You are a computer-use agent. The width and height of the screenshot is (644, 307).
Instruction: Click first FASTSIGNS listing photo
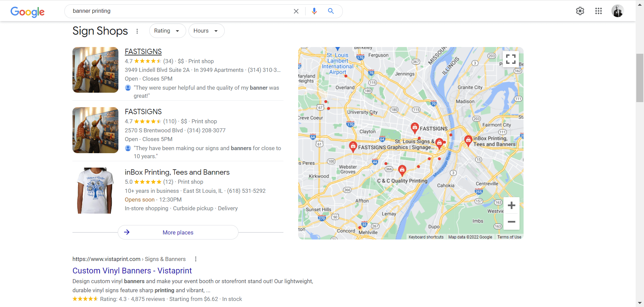coord(95,70)
